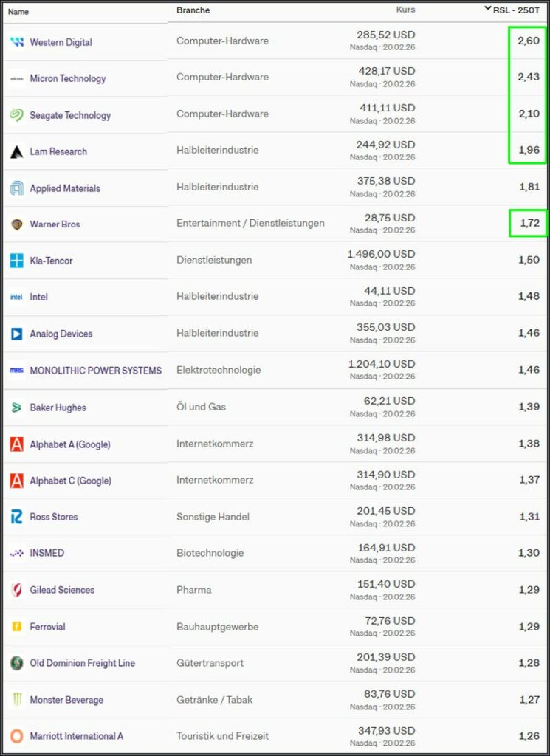Click the Warner Bros shield logo
The width and height of the screenshot is (550, 756).
[x=17, y=224]
